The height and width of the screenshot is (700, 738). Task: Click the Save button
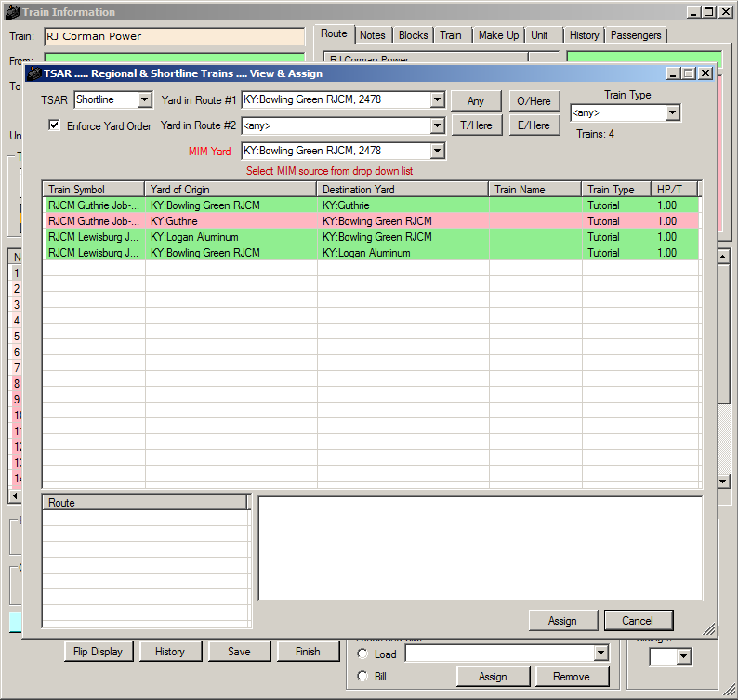(239, 651)
